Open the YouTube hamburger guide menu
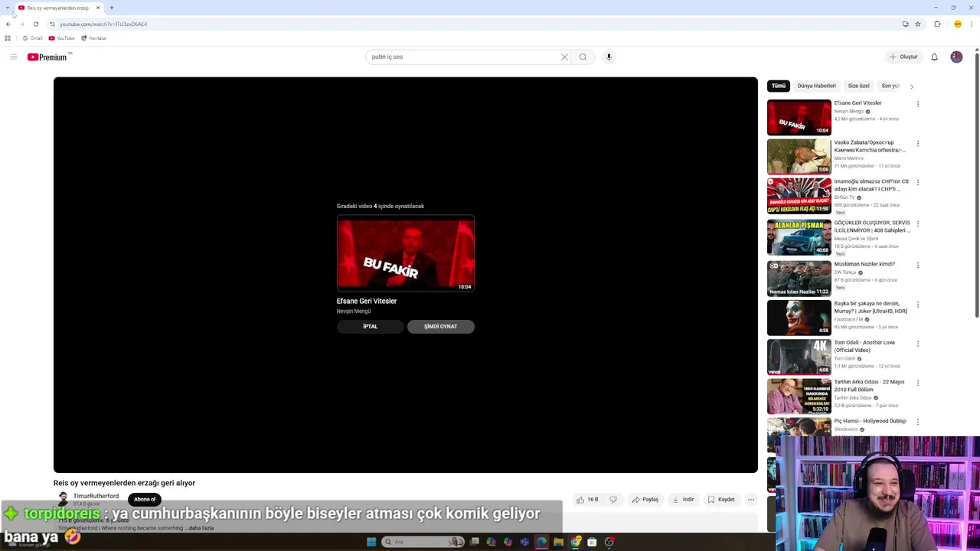980x551 pixels. [13, 57]
